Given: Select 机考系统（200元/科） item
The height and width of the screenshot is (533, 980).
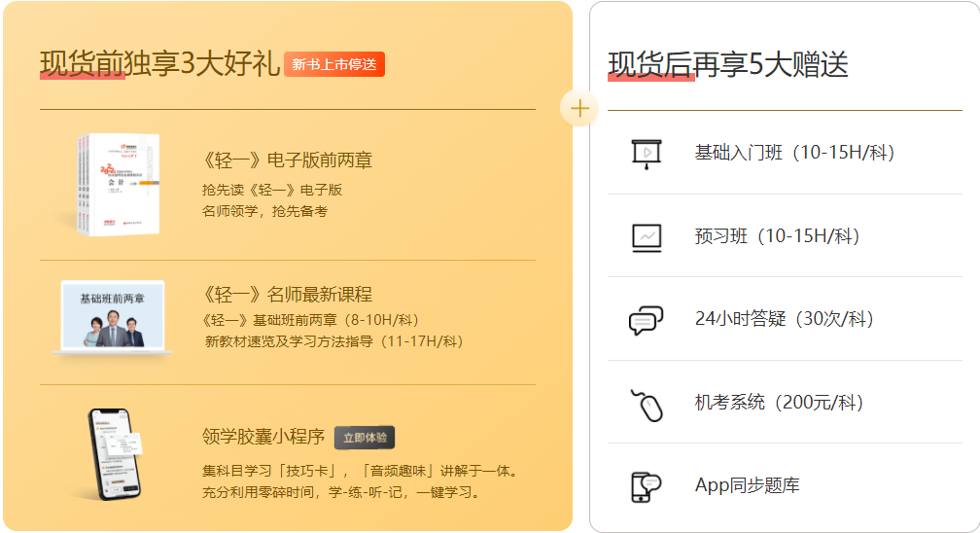Looking at the screenshot, I should 780,403.
